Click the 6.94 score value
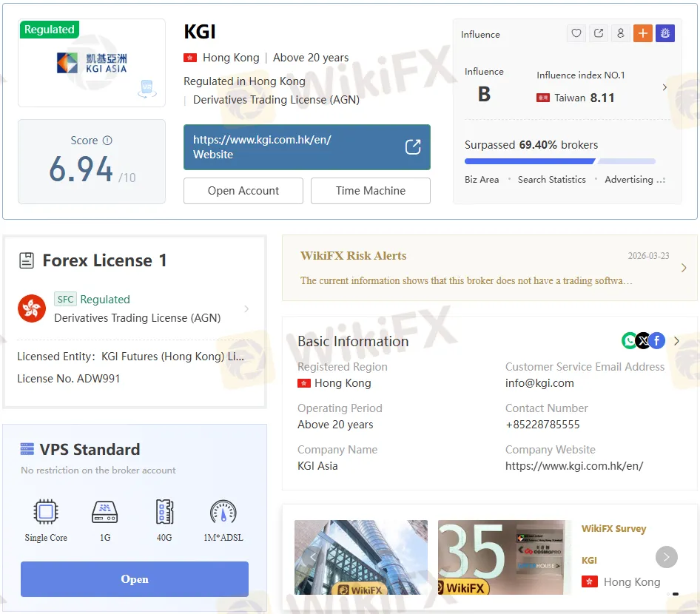The width and height of the screenshot is (700, 614). 81,169
